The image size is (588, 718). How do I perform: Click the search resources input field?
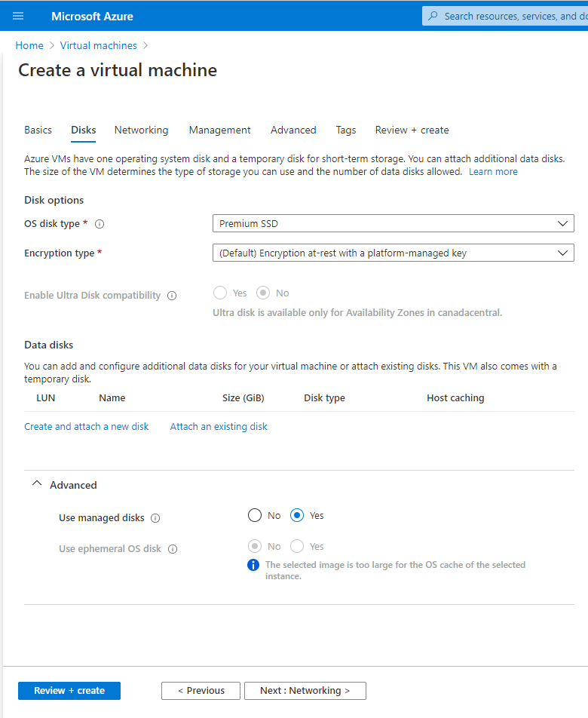coord(505,16)
